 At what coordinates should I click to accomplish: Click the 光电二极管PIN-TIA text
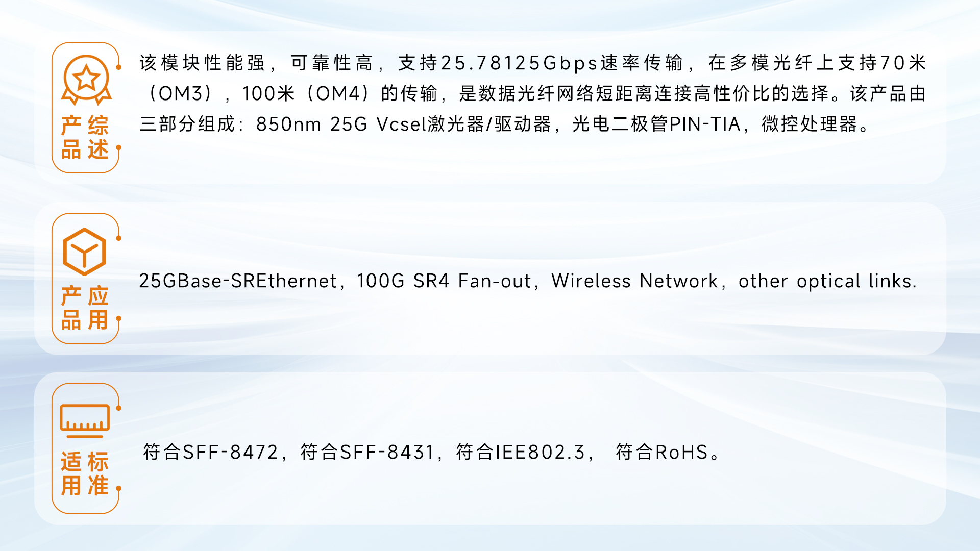pos(656,124)
